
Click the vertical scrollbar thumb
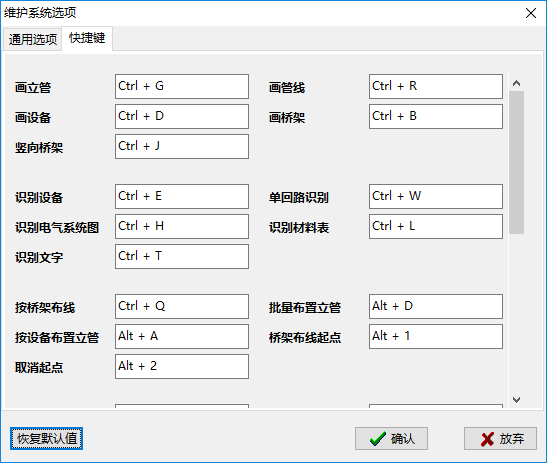tap(517, 162)
